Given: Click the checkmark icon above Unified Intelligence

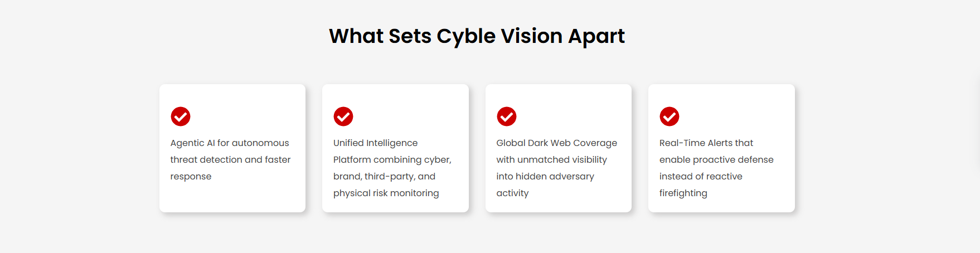Looking at the screenshot, I should click(343, 116).
